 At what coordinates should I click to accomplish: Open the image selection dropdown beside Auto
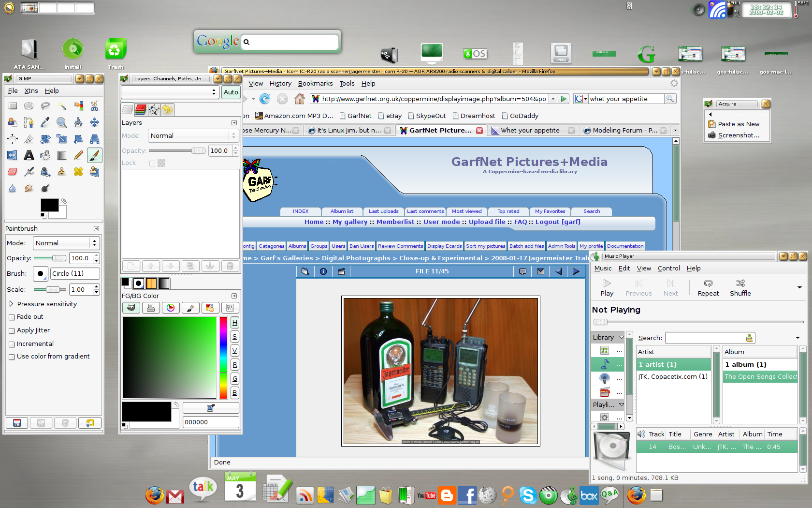pos(171,92)
